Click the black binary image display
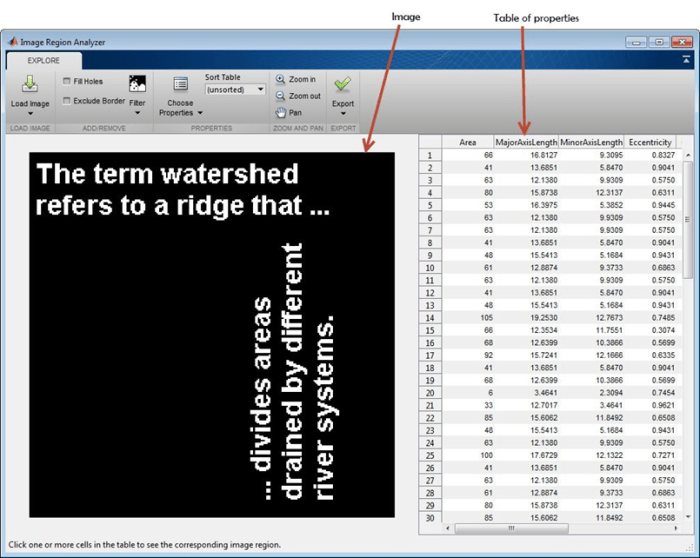Viewport: 700px width, 558px height. pos(212,335)
